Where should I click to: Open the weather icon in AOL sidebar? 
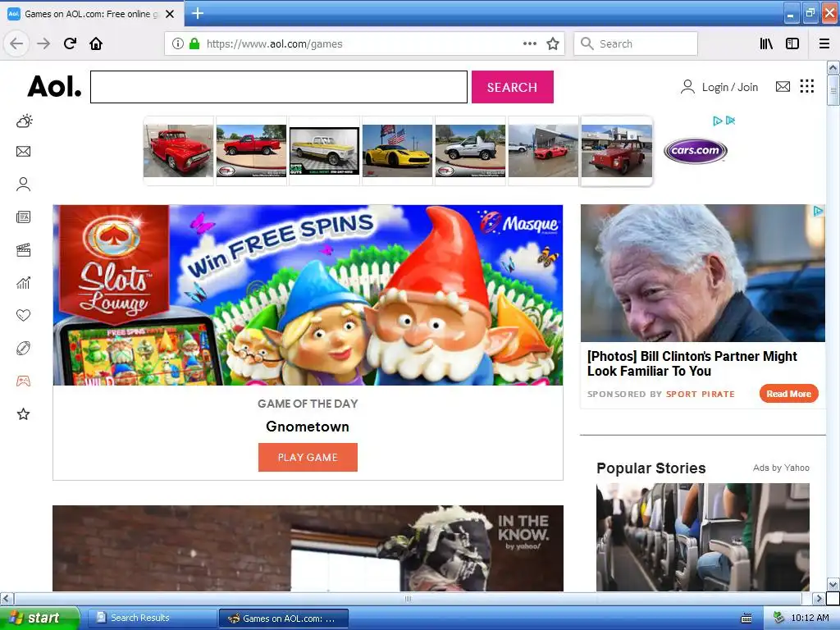[24, 121]
